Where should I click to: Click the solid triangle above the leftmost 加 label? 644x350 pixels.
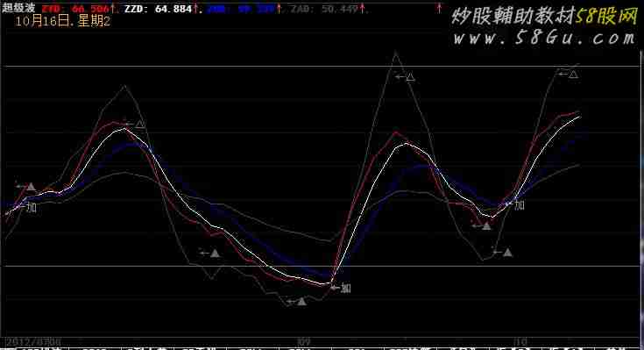[x=31, y=187]
